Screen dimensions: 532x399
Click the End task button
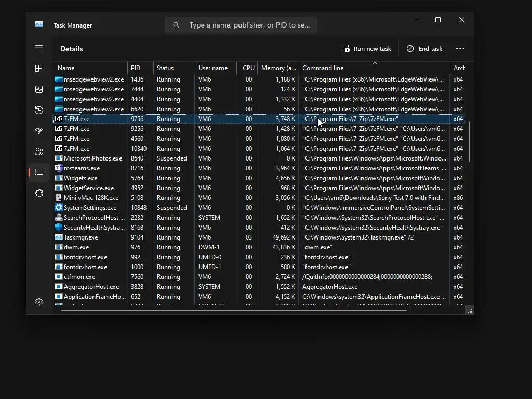(x=424, y=48)
